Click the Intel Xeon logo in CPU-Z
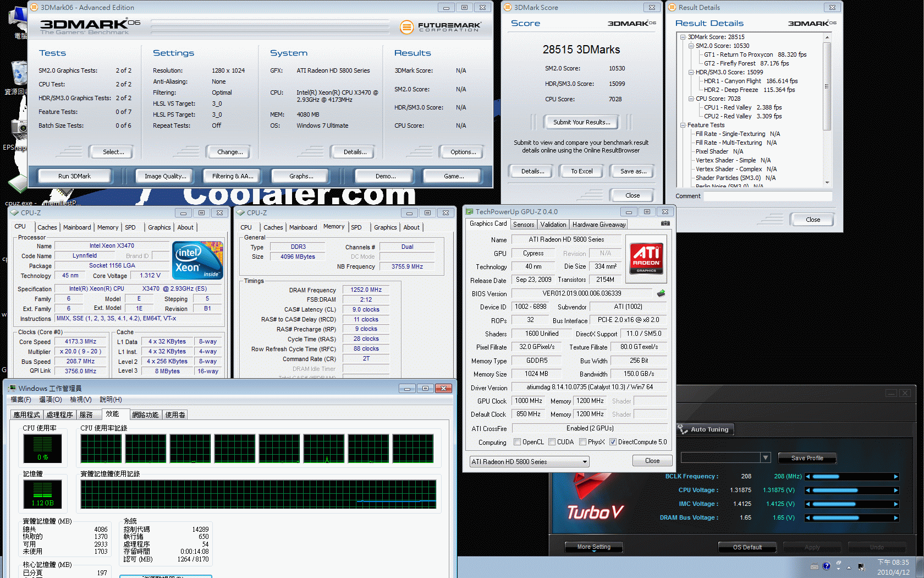Screen dimensions: 924x578 [x=197, y=260]
